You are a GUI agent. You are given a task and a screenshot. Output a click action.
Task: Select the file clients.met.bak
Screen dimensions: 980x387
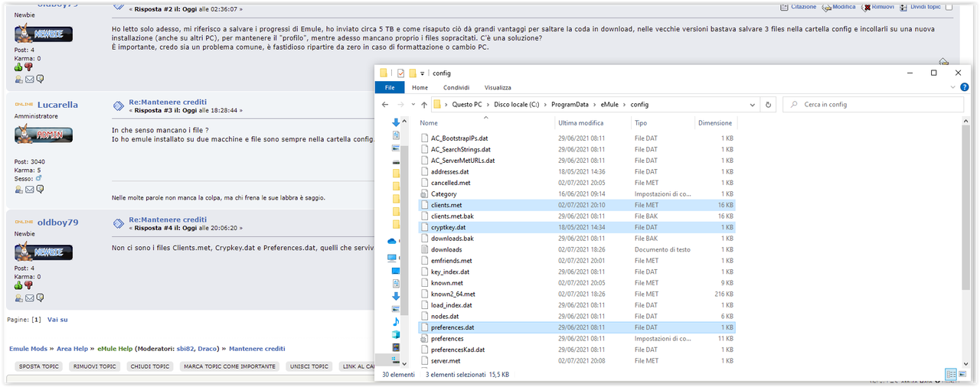pos(577,216)
